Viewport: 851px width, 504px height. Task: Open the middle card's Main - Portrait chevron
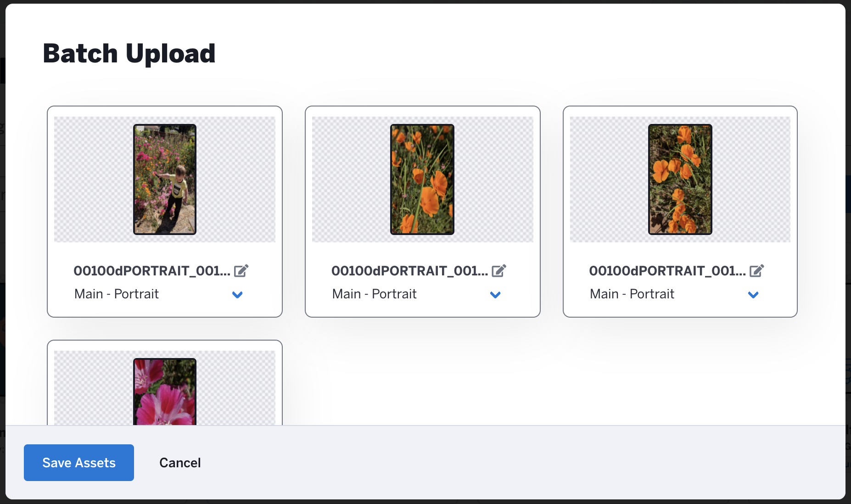pos(495,295)
